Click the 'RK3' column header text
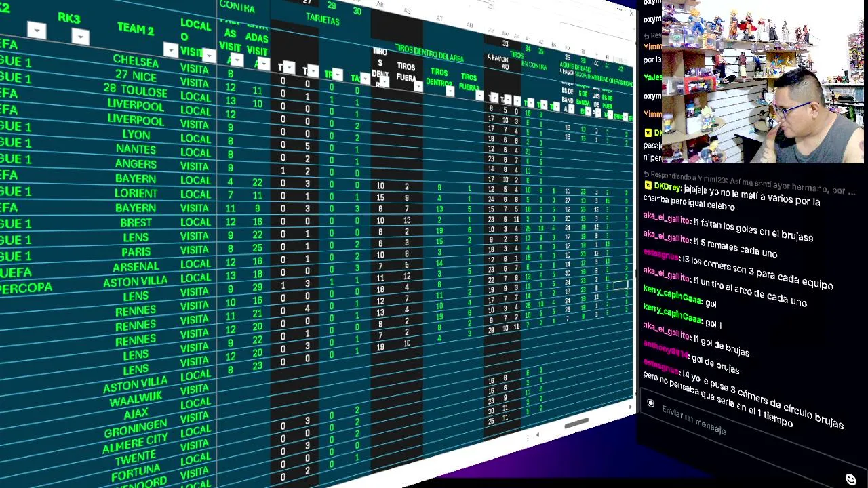868x488 pixels. pos(68,18)
